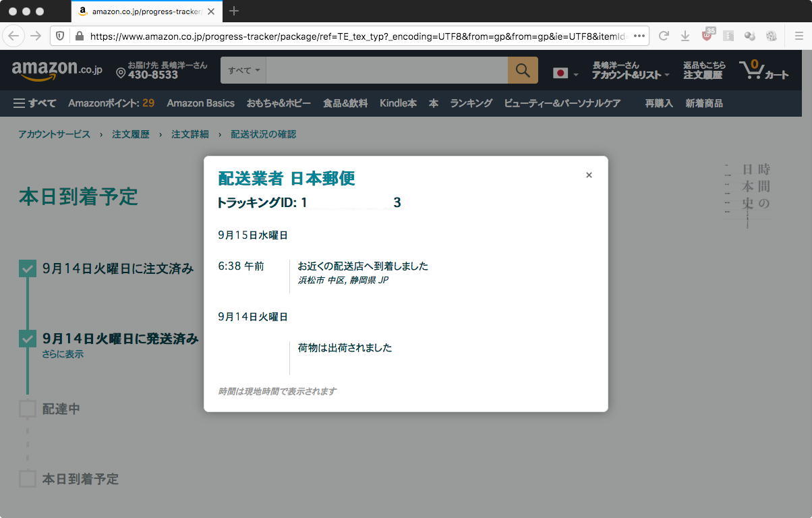Click 浜松市 中区, 静岡県 JP location text
812x518 pixels.
343,281
